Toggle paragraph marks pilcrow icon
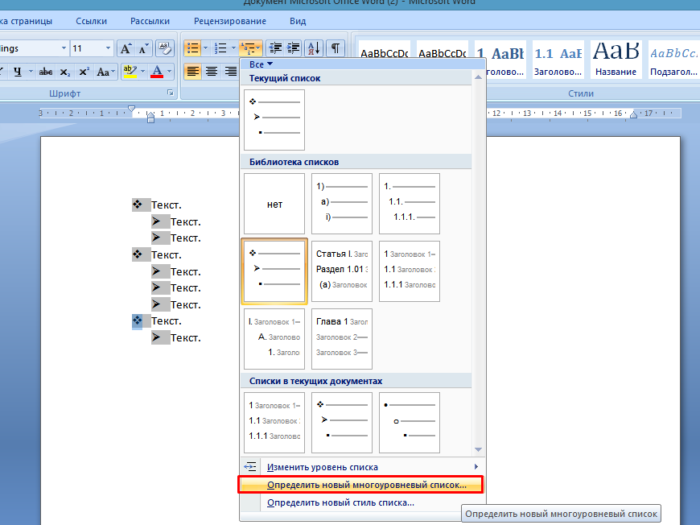Screen dimensions: 700x525 pos(335,48)
